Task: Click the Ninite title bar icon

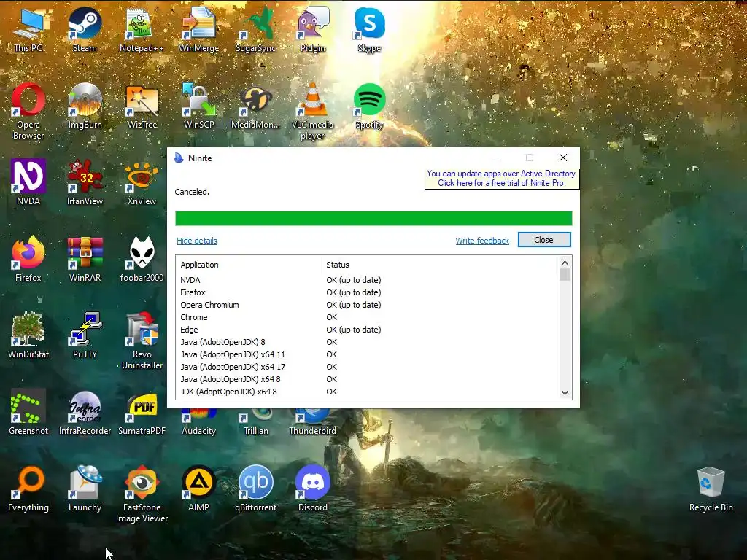Action: (x=179, y=158)
